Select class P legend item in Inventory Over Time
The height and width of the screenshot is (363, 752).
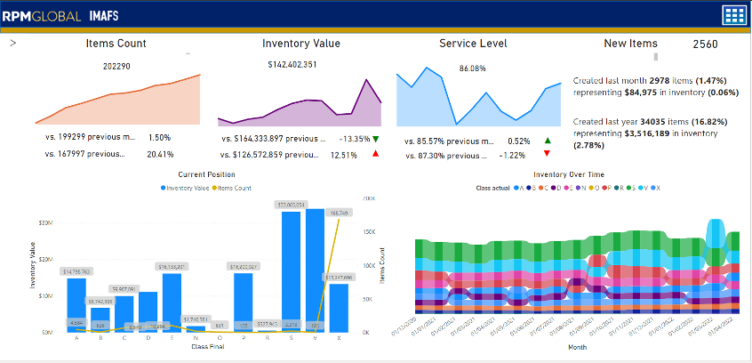pos(606,188)
